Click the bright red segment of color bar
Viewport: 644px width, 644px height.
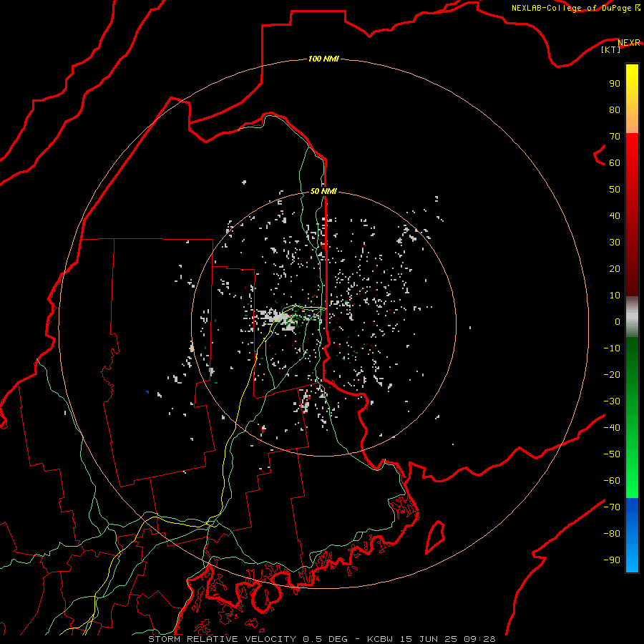point(632,165)
